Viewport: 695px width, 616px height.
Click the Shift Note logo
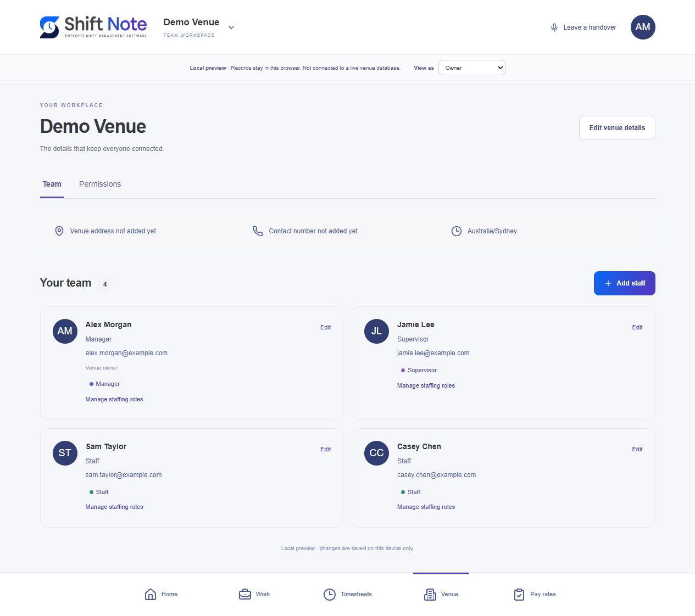click(93, 27)
